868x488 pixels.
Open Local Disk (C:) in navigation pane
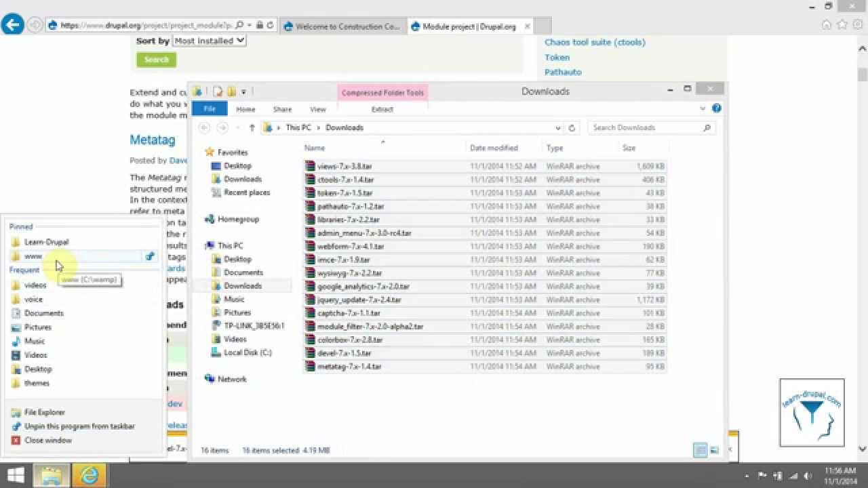248,352
